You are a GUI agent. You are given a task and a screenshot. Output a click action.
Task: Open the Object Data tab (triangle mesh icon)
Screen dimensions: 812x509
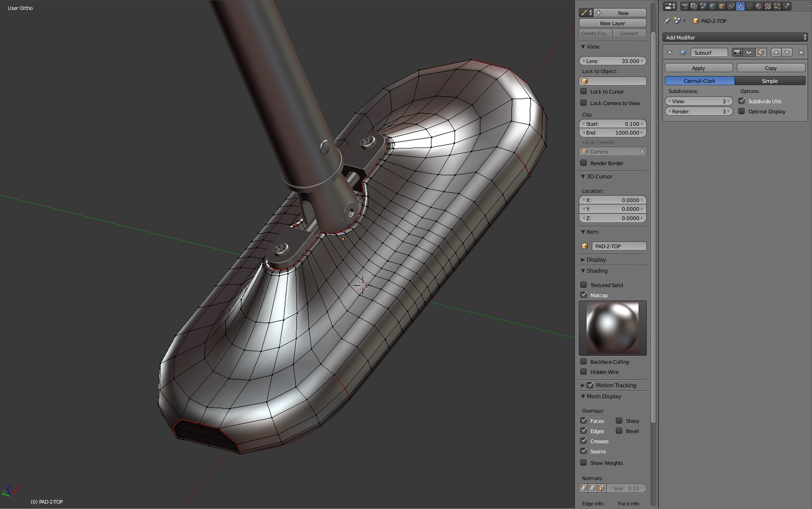pyautogui.click(x=749, y=6)
